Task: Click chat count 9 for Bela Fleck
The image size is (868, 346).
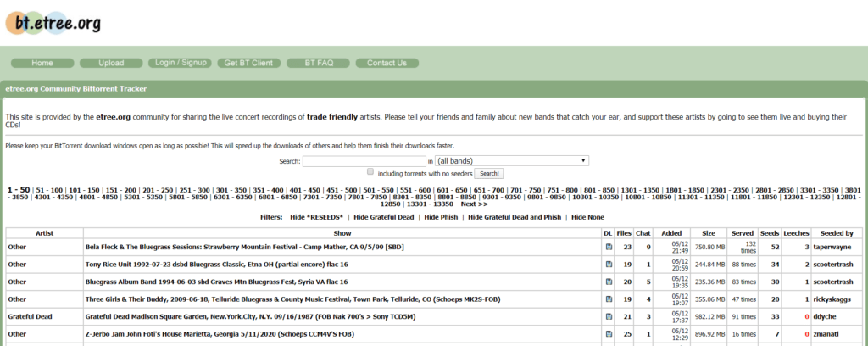Action: pyautogui.click(x=643, y=247)
